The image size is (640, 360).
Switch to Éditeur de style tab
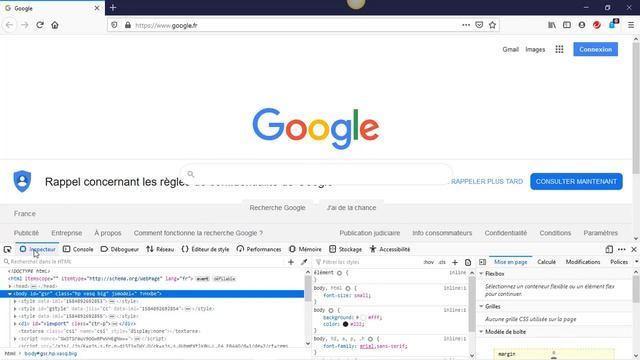[x=205, y=249]
